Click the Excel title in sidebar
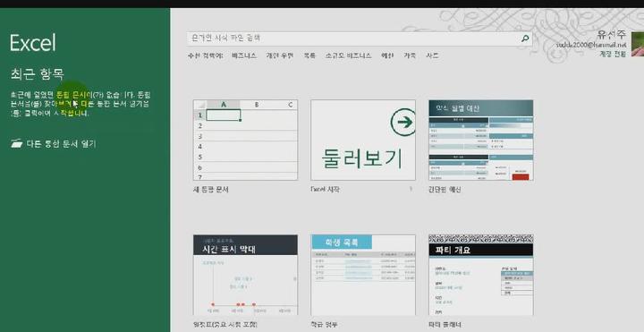The image size is (644, 332). coord(33,43)
